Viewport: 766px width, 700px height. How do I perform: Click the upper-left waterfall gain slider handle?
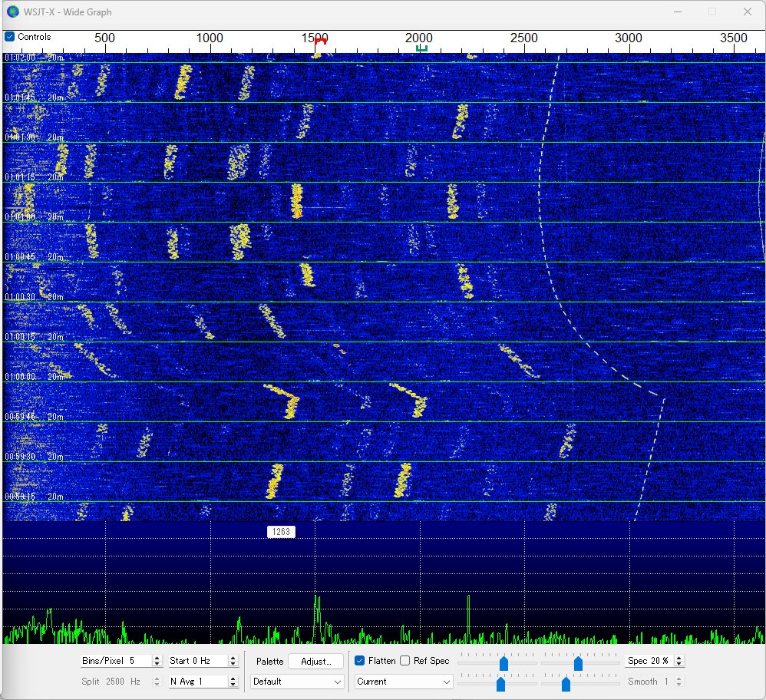click(x=504, y=663)
